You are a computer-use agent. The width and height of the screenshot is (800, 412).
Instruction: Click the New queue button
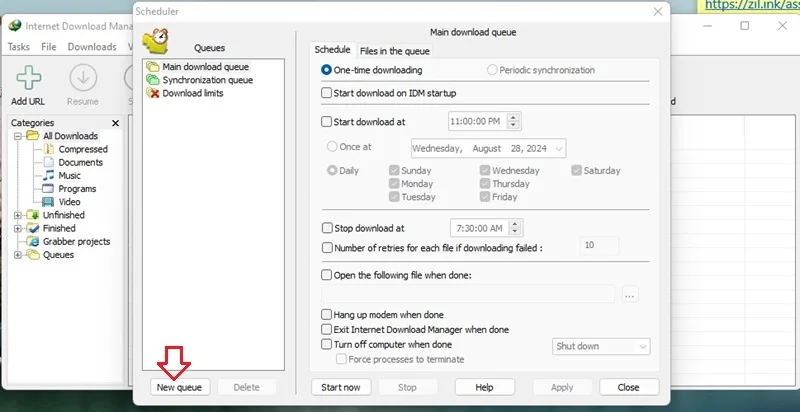point(179,387)
